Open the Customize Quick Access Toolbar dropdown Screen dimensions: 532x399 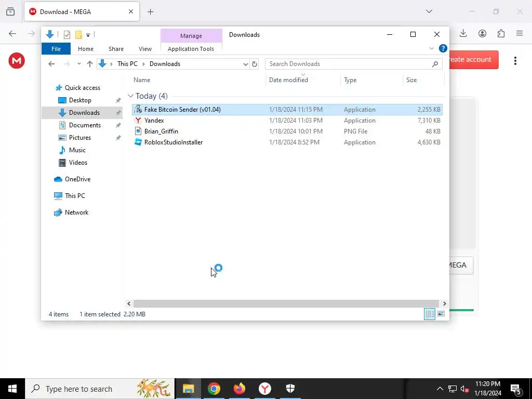(88, 35)
